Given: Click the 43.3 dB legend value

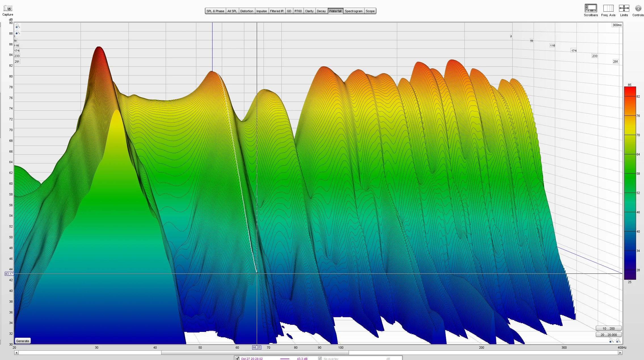Looking at the screenshot, I should 302,359.
